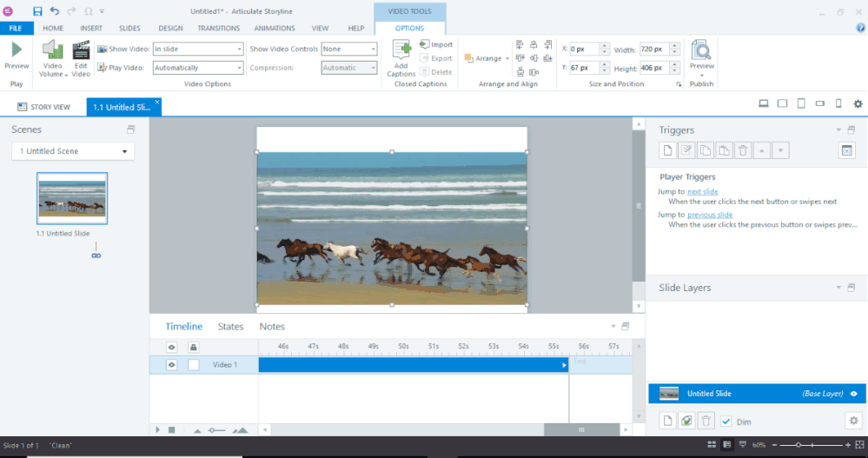Select the 1.1 Untitled Slide thumbnail
The height and width of the screenshot is (458, 868).
pos(72,198)
